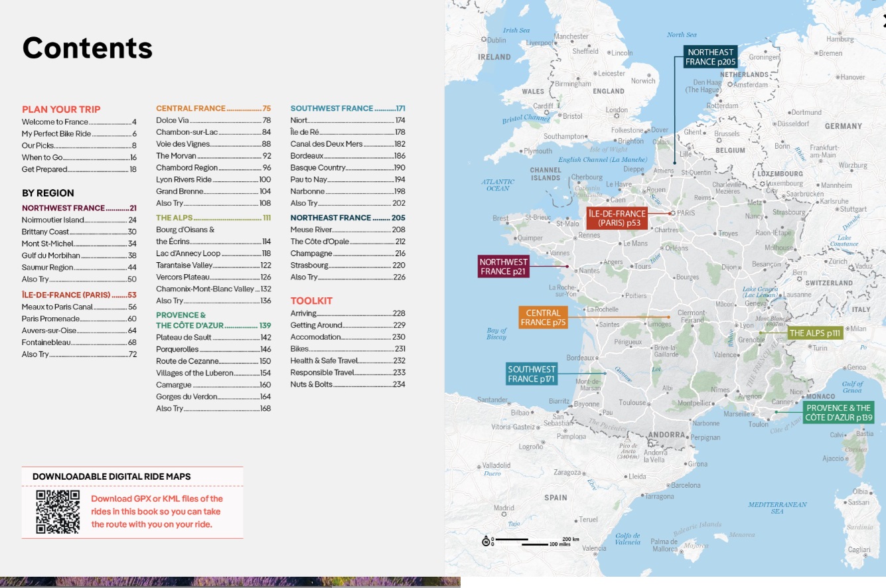Open the Central France p75 map label

coord(543,317)
